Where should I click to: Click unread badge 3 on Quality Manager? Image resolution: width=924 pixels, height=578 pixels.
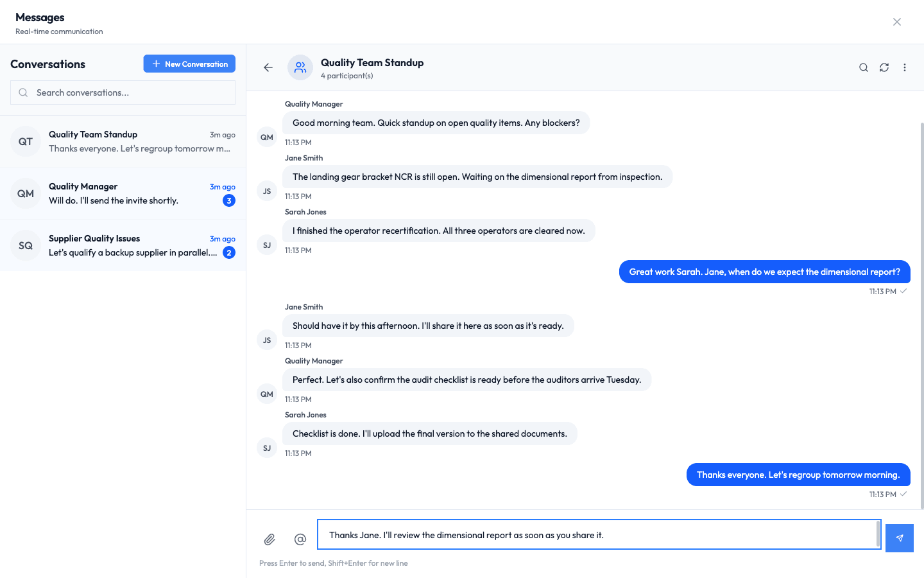point(229,201)
